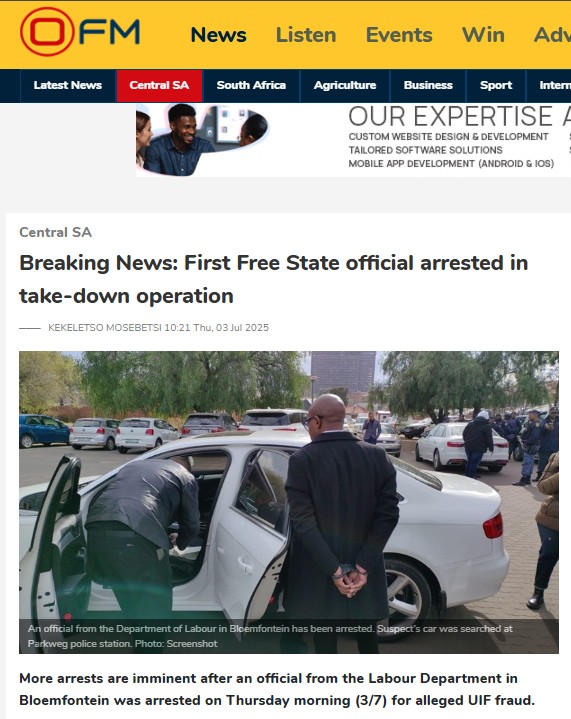Screen dimensions: 571x719
Task: Select the Business tab
Action: (x=428, y=85)
